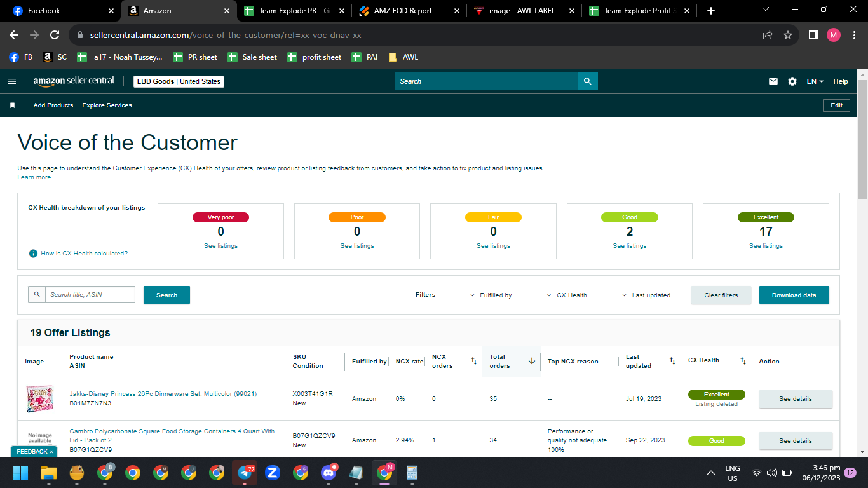The height and width of the screenshot is (488, 868).
Task: See listings under Excellent
Action: pos(766,246)
